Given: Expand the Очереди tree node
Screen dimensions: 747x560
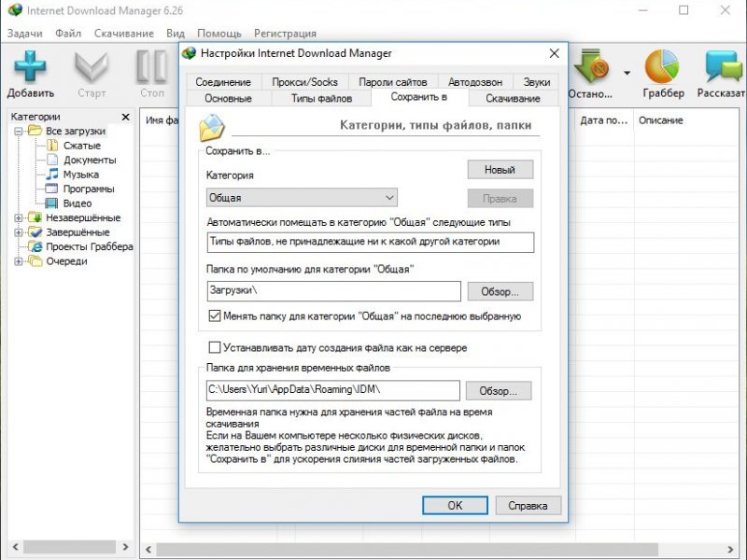Looking at the screenshot, I should [18, 261].
